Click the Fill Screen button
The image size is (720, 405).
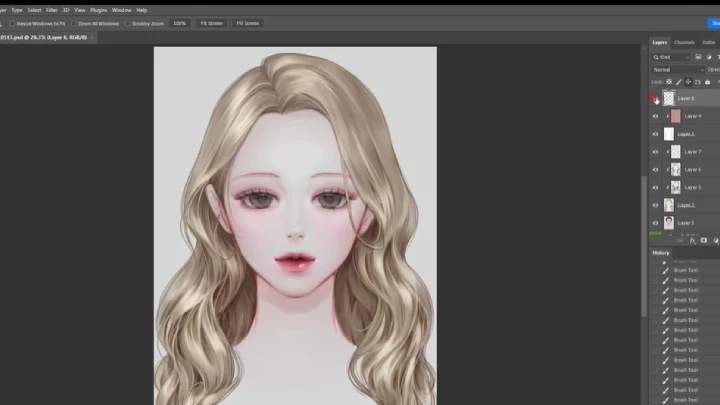247,23
